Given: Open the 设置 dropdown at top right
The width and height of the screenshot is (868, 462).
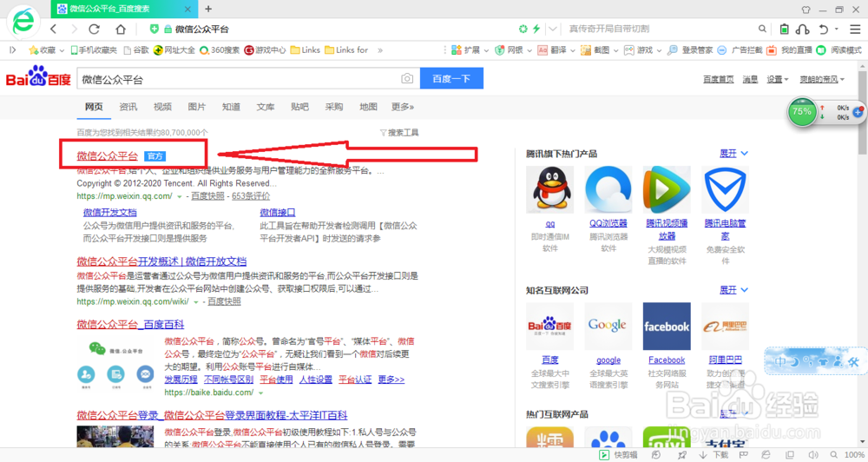Looking at the screenshot, I should [777, 79].
